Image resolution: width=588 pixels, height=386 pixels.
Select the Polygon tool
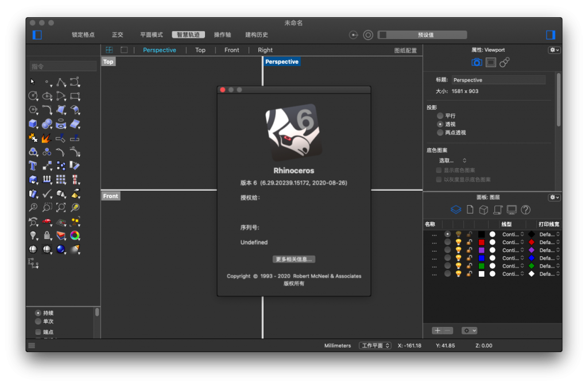(x=33, y=110)
